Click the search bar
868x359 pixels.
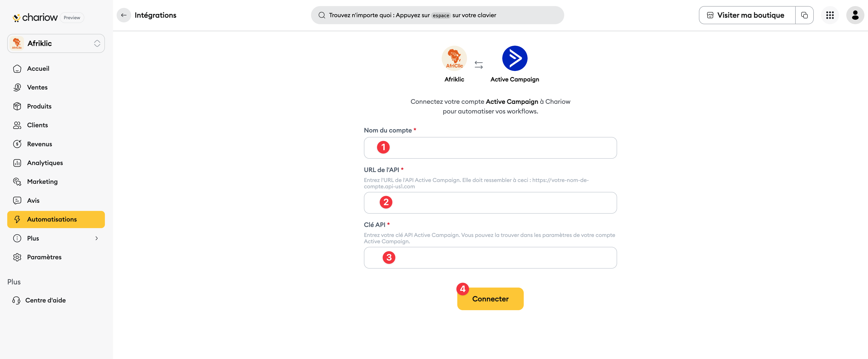coord(437,15)
